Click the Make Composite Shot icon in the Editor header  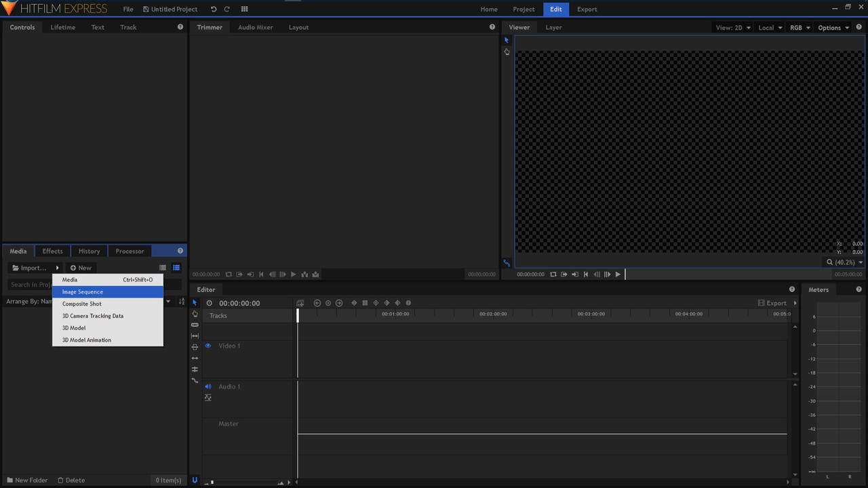coord(300,303)
